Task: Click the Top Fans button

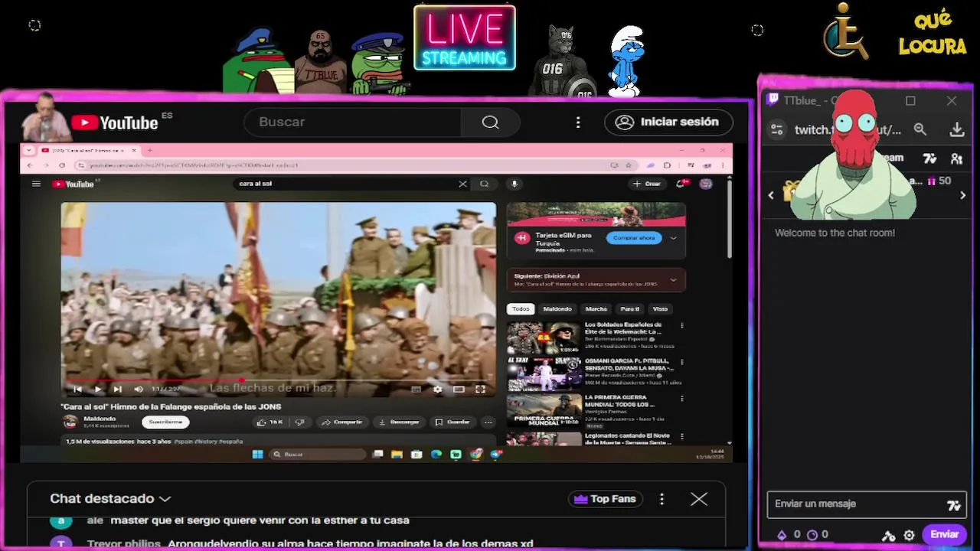Action: click(605, 499)
